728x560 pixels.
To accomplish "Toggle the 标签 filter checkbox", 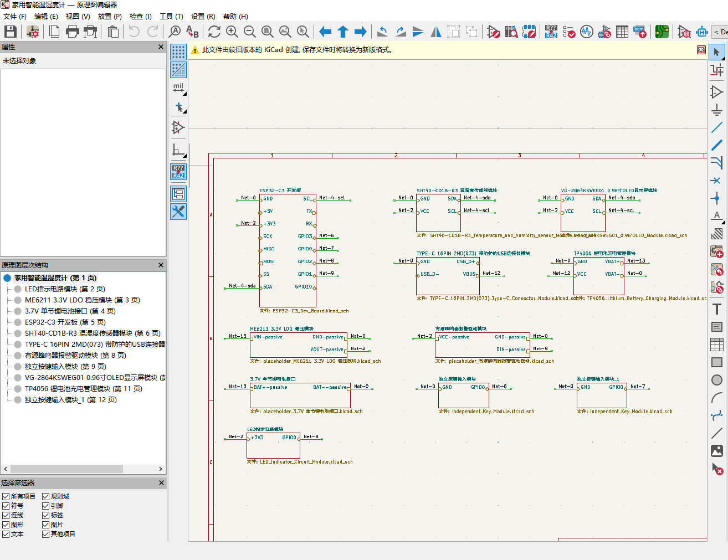I will click(x=46, y=515).
